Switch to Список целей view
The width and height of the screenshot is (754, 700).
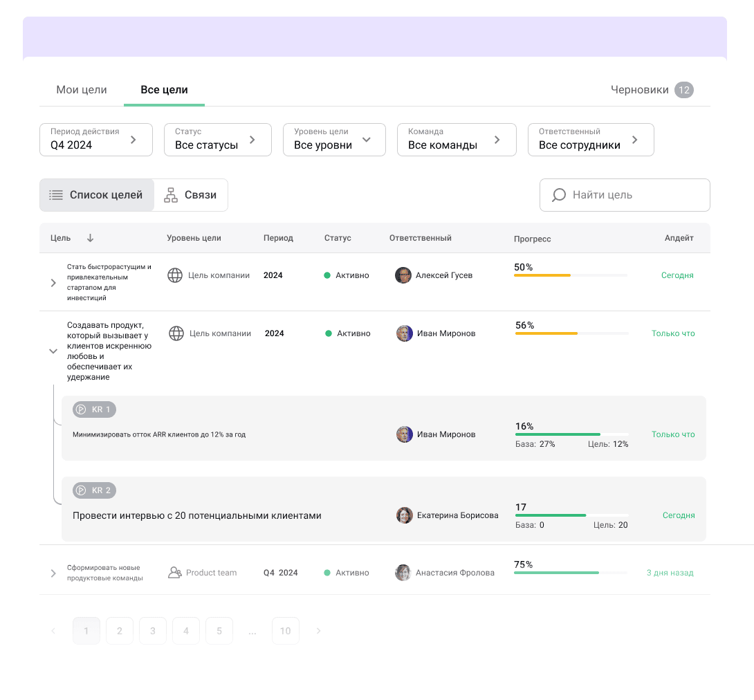[97, 195]
